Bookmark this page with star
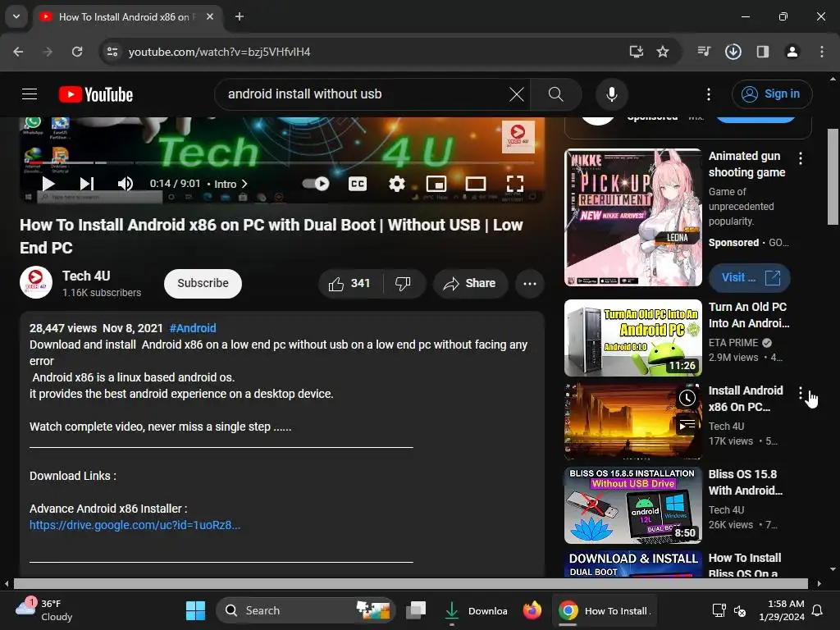Image resolution: width=840 pixels, height=630 pixels. coord(663,52)
